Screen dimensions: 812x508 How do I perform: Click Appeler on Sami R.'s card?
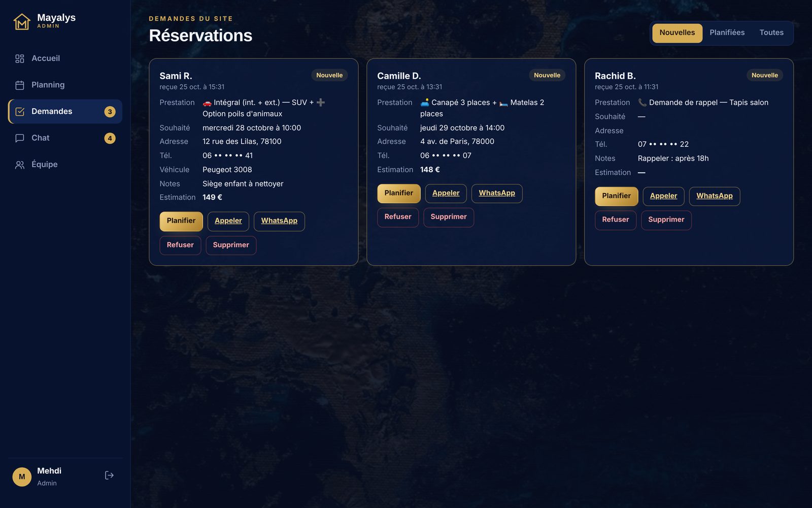pos(228,221)
